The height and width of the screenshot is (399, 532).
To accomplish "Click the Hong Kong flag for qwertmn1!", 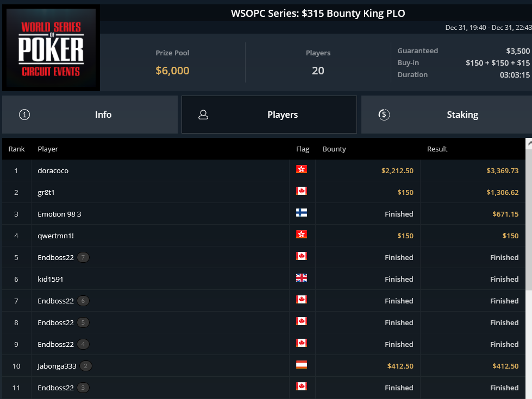I will point(301,235).
